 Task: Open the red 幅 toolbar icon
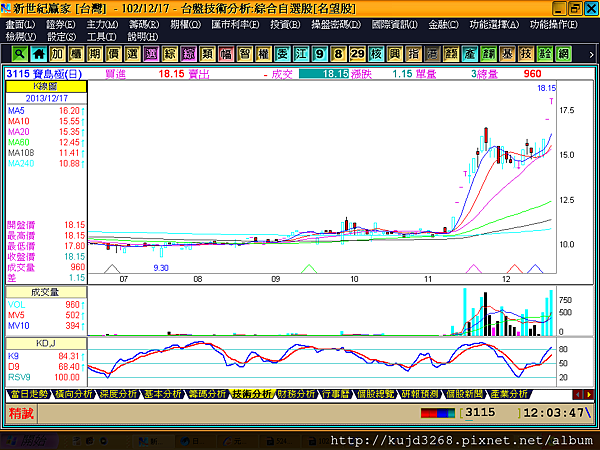pyautogui.click(x=226, y=54)
